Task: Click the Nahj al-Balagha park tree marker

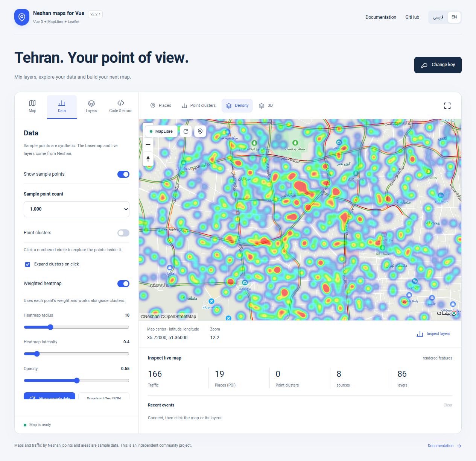Action: [254, 143]
